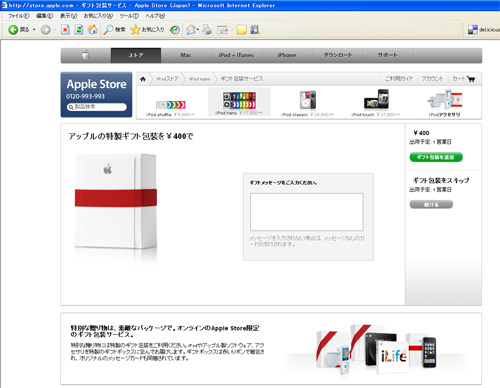500x388 pixels.
Task: Click the product search field
Action: 97,107
